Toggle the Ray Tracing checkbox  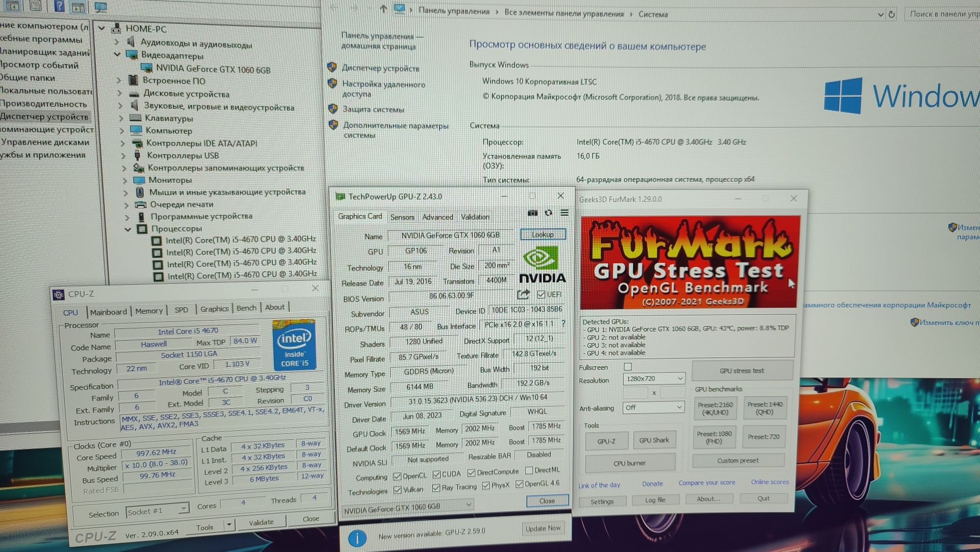point(436,488)
